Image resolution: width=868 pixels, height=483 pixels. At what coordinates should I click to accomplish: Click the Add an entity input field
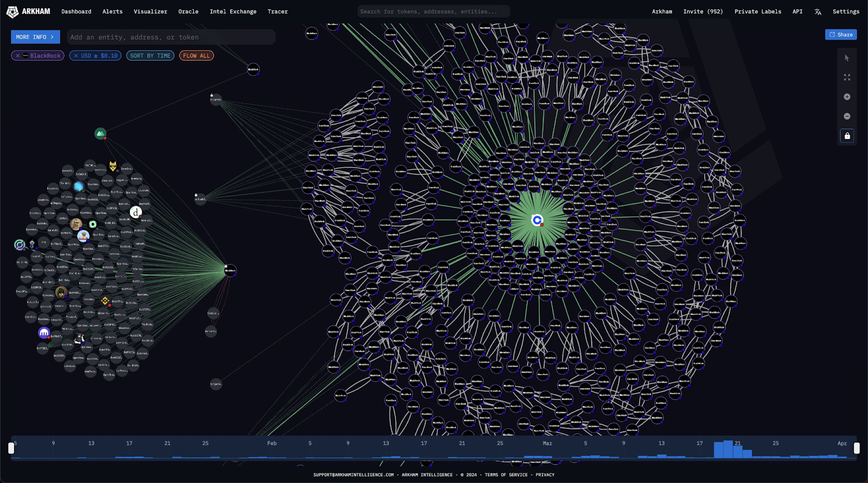(171, 37)
